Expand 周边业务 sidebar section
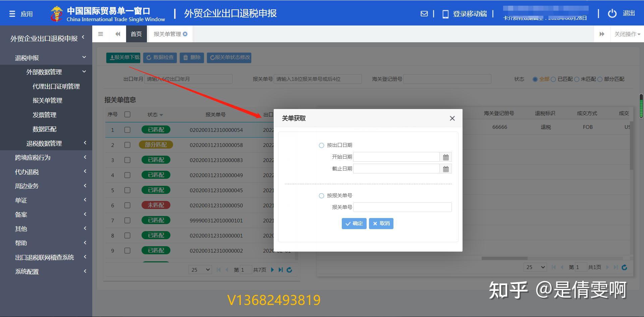 (85, 186)
